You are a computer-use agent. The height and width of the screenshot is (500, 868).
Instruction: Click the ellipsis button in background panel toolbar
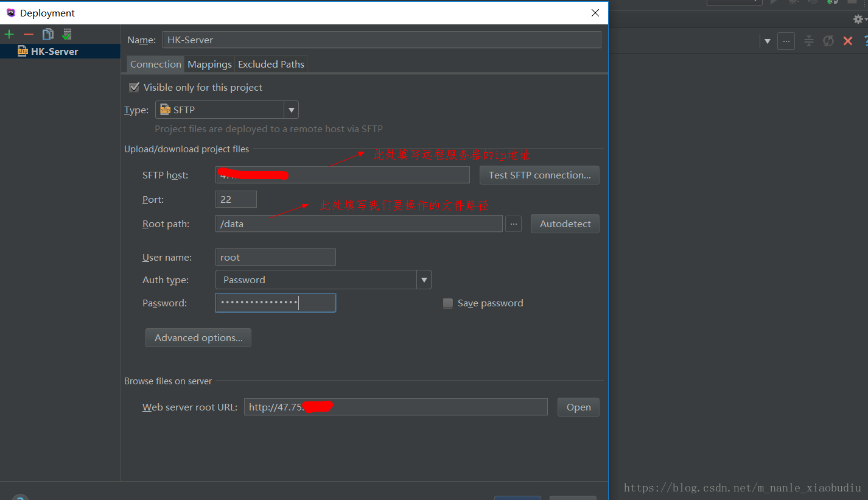(x=786, y=41)
